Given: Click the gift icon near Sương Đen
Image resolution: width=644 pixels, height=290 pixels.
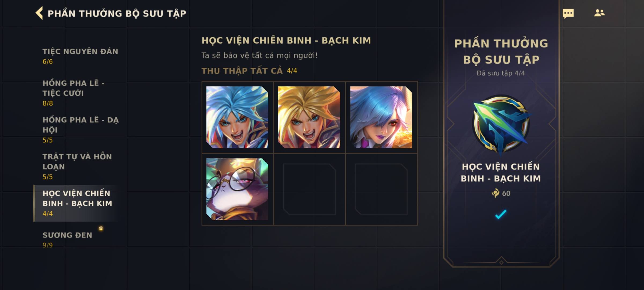Looking at the screenshot, I should click(x=101, y=229).
